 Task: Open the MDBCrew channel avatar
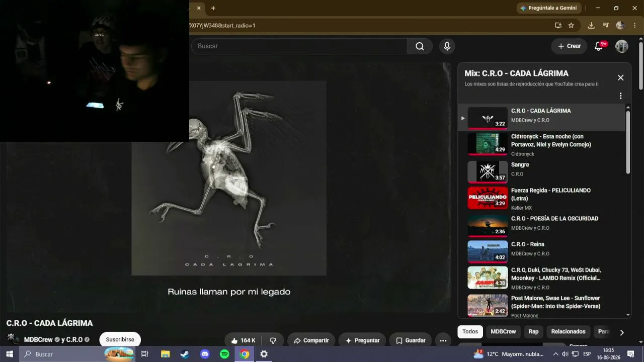[13, 339]
